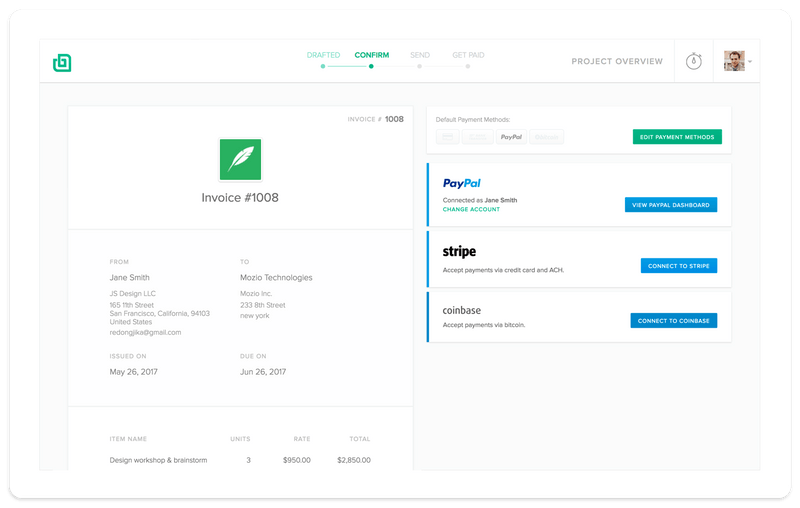Image resolution: width=800 pixels, height=508 pixels.
Task: Click due date Jun 26, 2017
Action: (x=263, y=372)
